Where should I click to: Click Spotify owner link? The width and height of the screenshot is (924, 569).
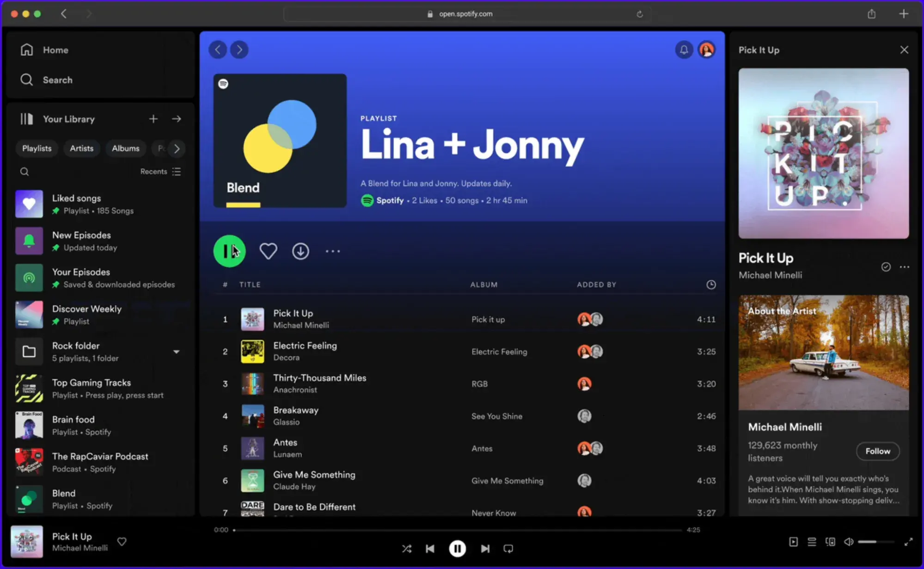pyautogui.click(x=390, y=200)
